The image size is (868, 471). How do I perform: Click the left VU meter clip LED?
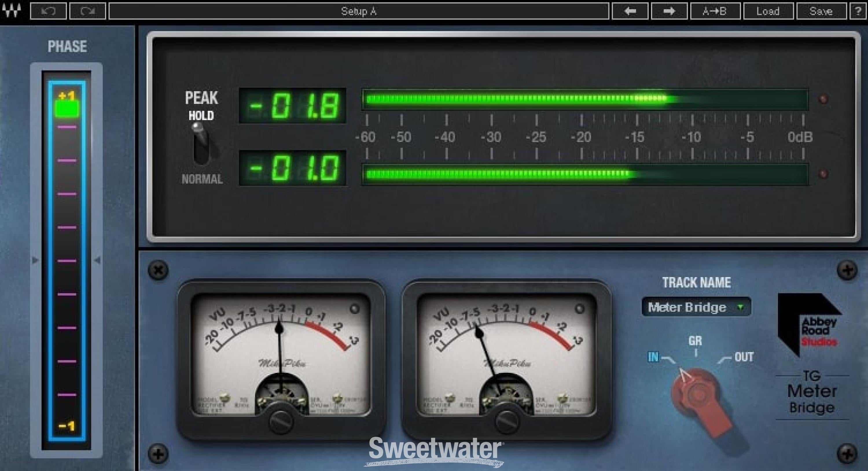coord(354,309)
